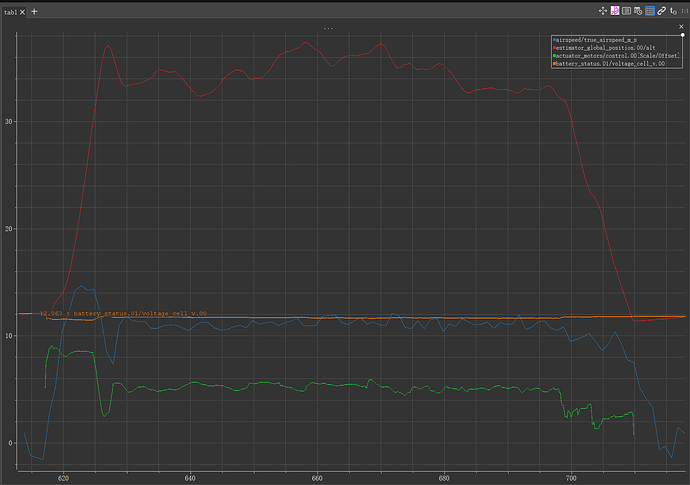Toggle airspeed/true_airspeed_m_s curve in legend
This screenshot has height=485, width=690.
point(598,38)
